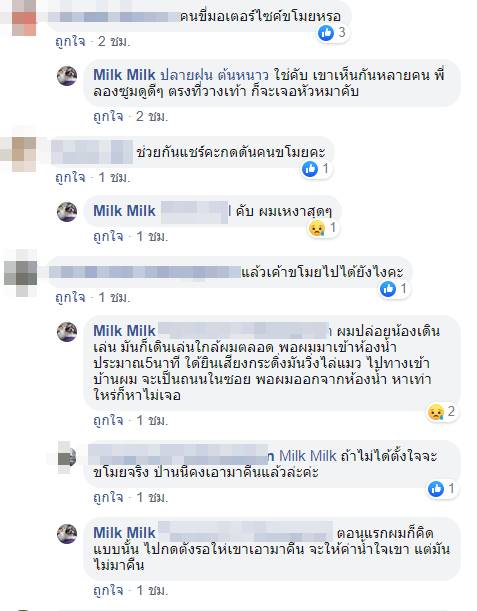The image size is (477, 611).
Task: Click ถูกใจ under the ใช่คับ reply
Action: click(108, 116)
